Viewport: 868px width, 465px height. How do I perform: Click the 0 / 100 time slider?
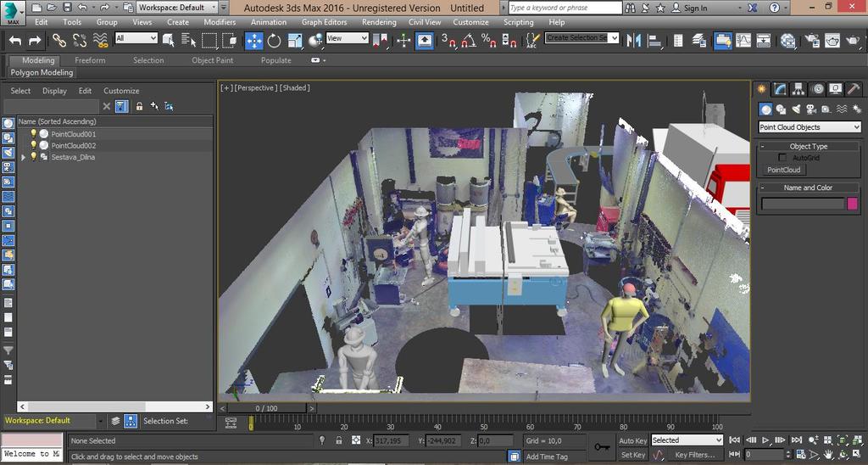click(267, 408)
